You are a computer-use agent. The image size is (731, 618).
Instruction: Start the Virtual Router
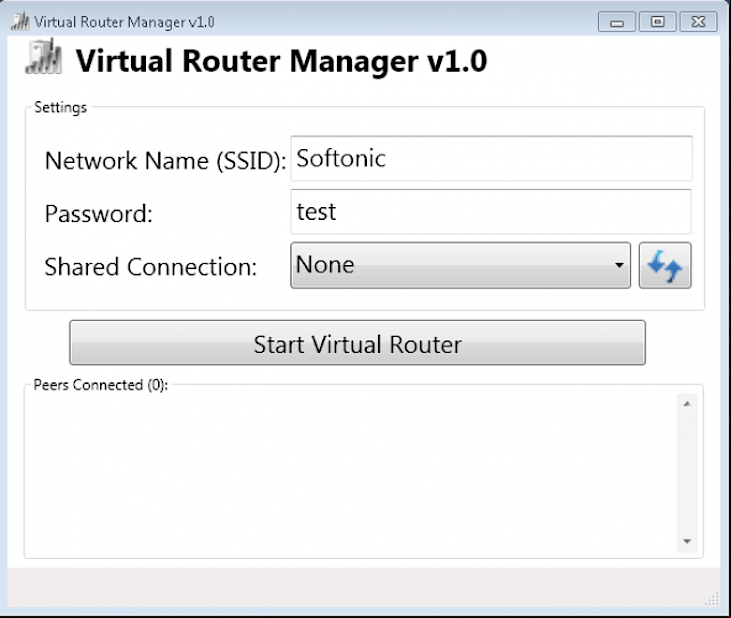coord(358,343)
